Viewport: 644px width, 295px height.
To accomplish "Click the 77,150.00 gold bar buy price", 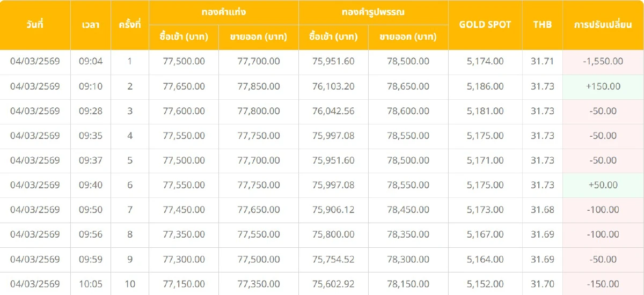I will coord(184,284).
